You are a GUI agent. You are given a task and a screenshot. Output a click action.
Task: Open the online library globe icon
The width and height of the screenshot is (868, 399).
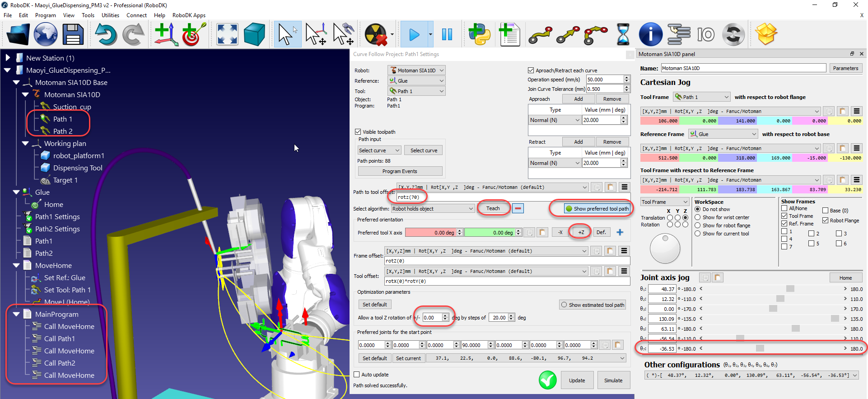(x=46, y=34)
